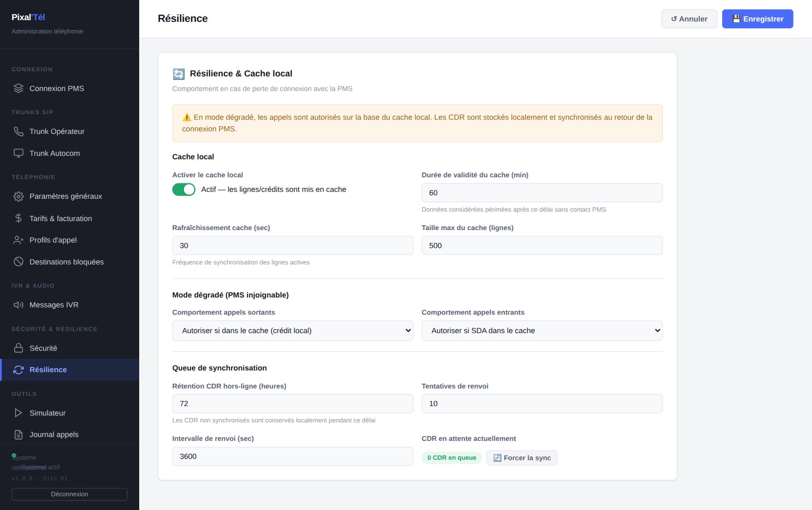
Task: Click the Intervalle de renvoi input field
Action: coord(293,456)
